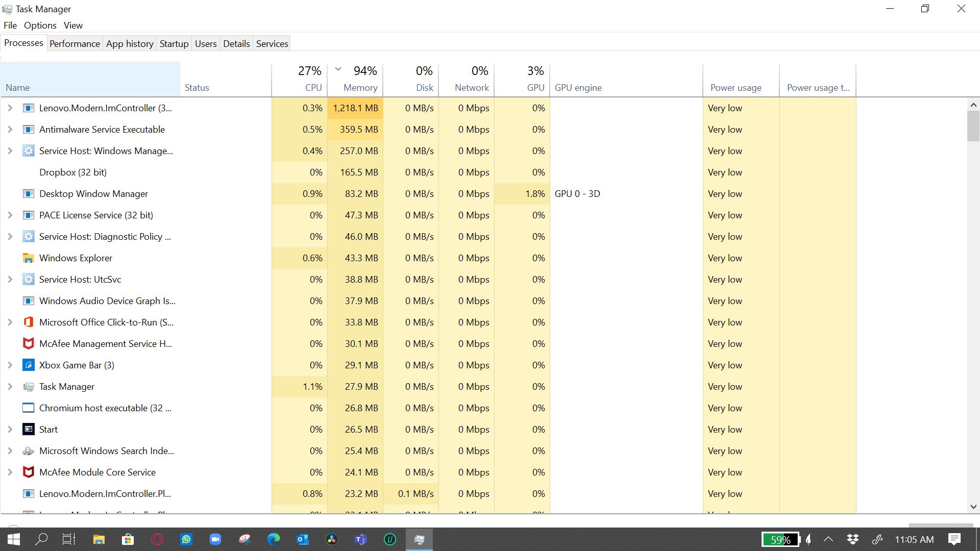Open taskbar Search magnifier
This screenshot has height=551, width=980.
41,539
